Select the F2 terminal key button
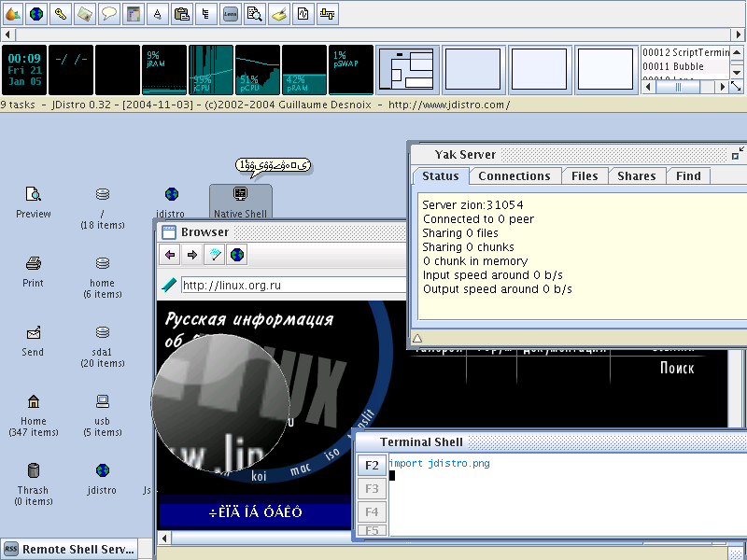 372,465
